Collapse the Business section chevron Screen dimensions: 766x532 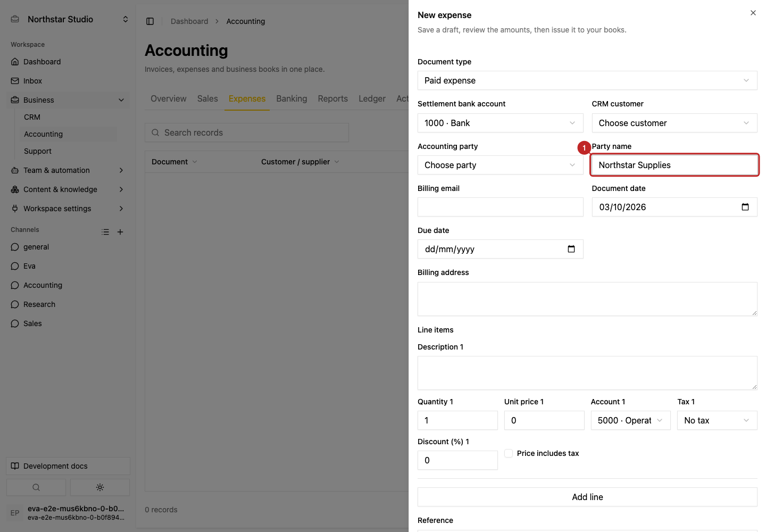pos(121,100)
